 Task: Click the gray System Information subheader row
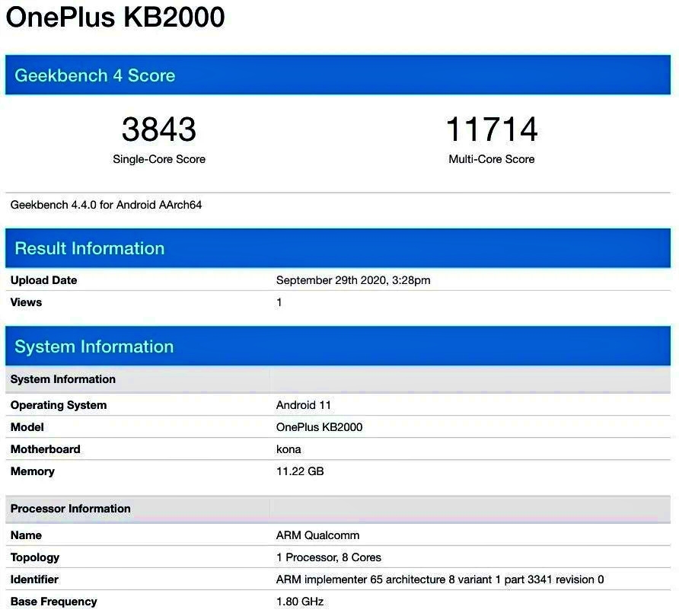[x=338, y=379]
